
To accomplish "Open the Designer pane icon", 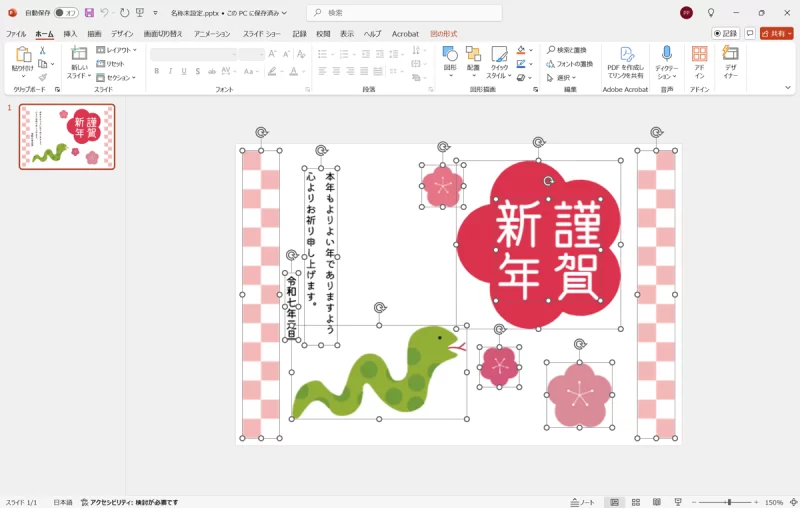I will point(731,55).
